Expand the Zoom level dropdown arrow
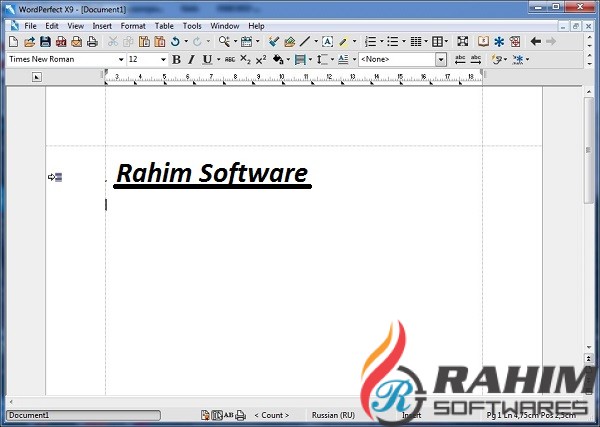Image resolution: width=600 pixels, height=427 pixels. 235,41
